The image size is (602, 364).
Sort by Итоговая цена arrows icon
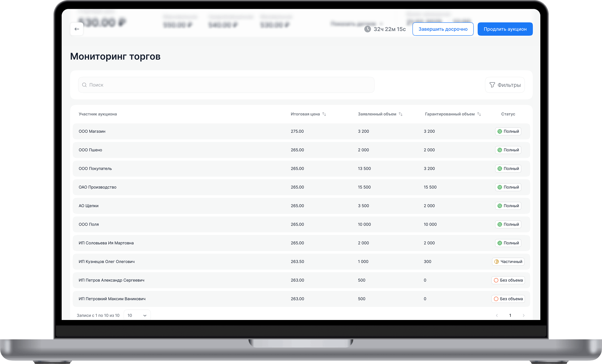point(324,114)
